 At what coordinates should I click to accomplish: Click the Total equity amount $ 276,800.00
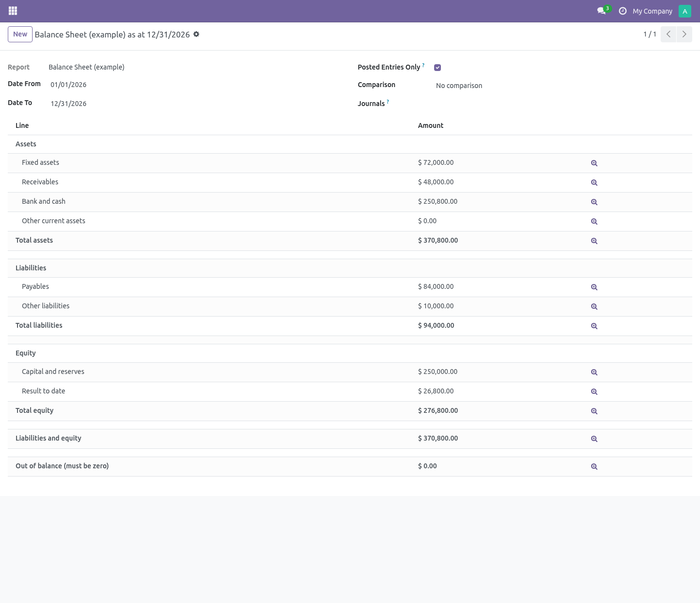click(438, 410)
